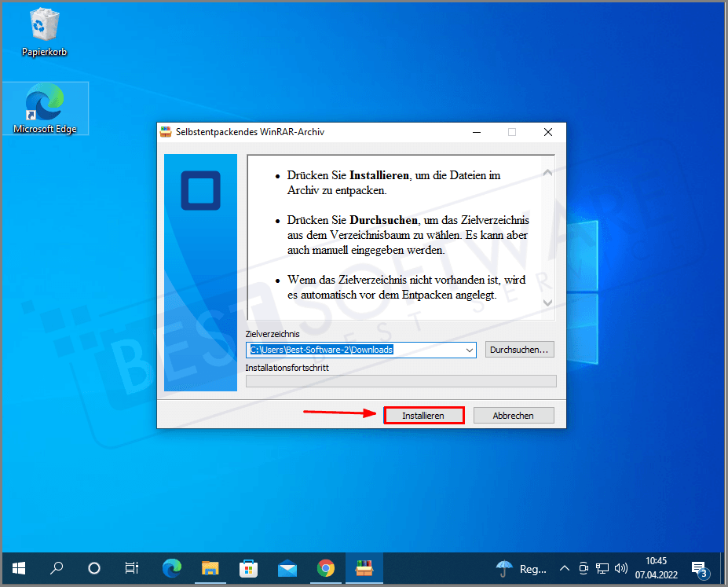This screenshot has height=587, width=728.
Task: Open the Windows Start menu
Action: (x=18, y=568)
